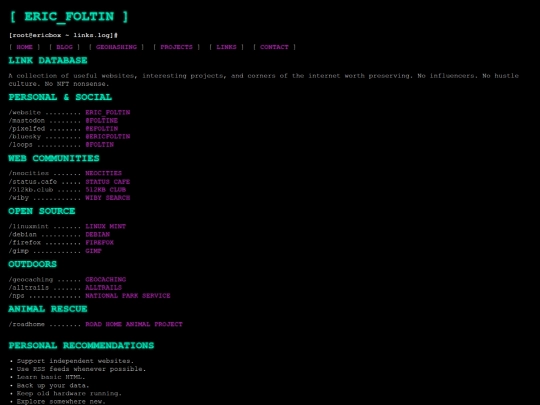
Task: Click the PERSONAL RECOMMENDATIONS heading
Action: pos(81,345)
